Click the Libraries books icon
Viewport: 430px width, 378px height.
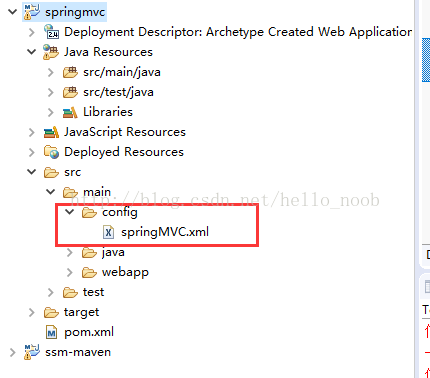click(x=70, y=113)
